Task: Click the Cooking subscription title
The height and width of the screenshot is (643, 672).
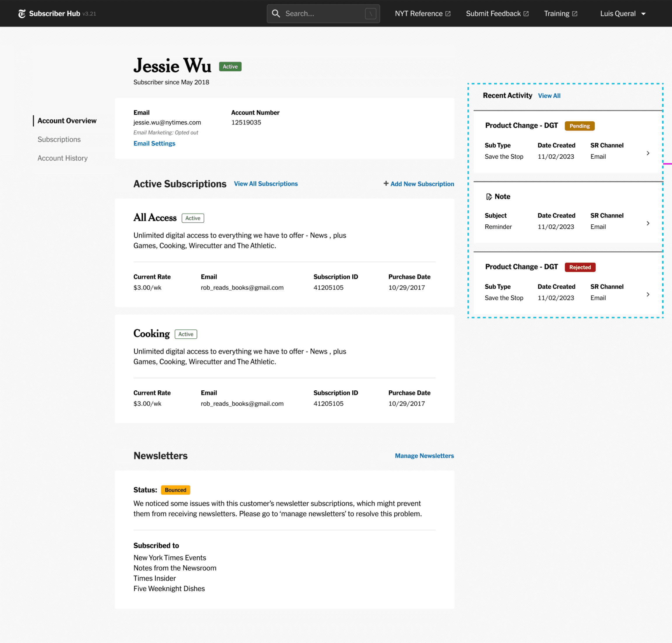Action: 151,334
